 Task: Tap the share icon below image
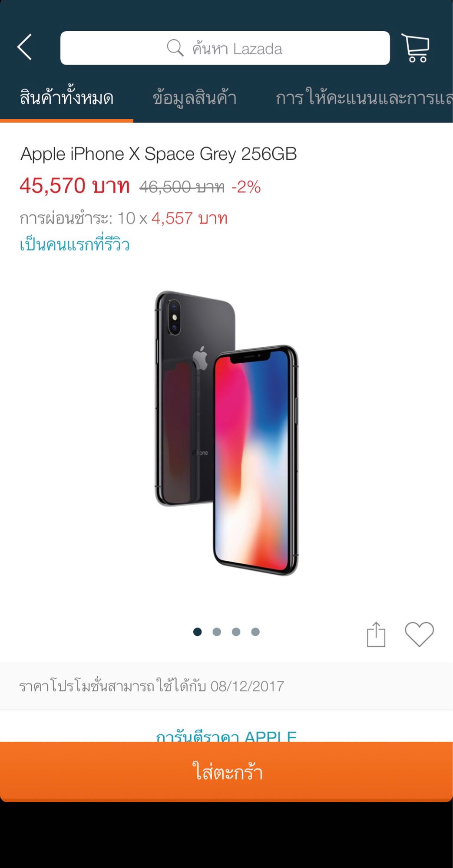(x=376, y=635)
